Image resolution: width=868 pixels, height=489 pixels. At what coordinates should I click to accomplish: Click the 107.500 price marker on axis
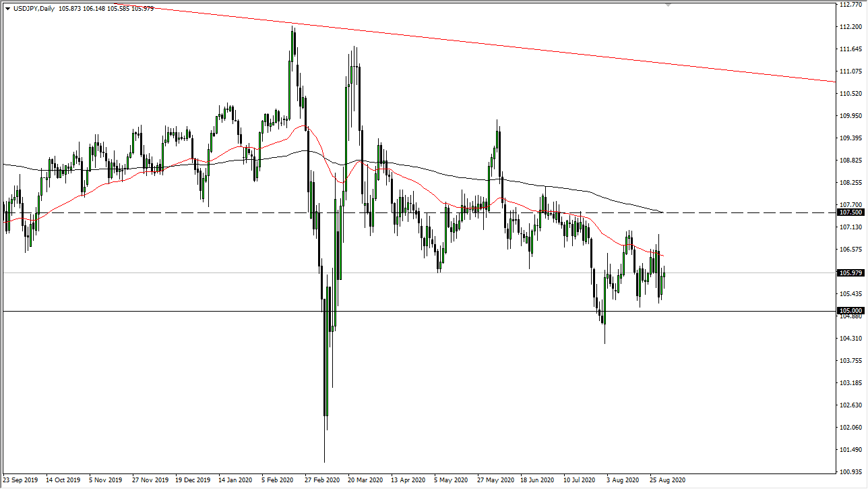tap(850, 212)
